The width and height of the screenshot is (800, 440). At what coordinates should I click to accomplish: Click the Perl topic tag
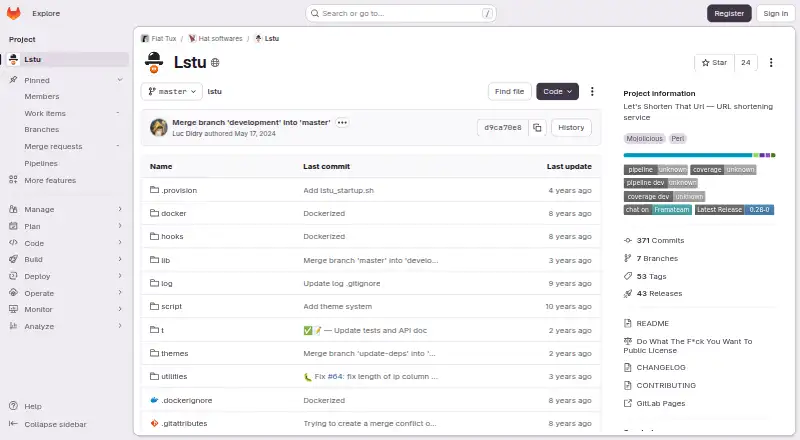coord(678,138)
